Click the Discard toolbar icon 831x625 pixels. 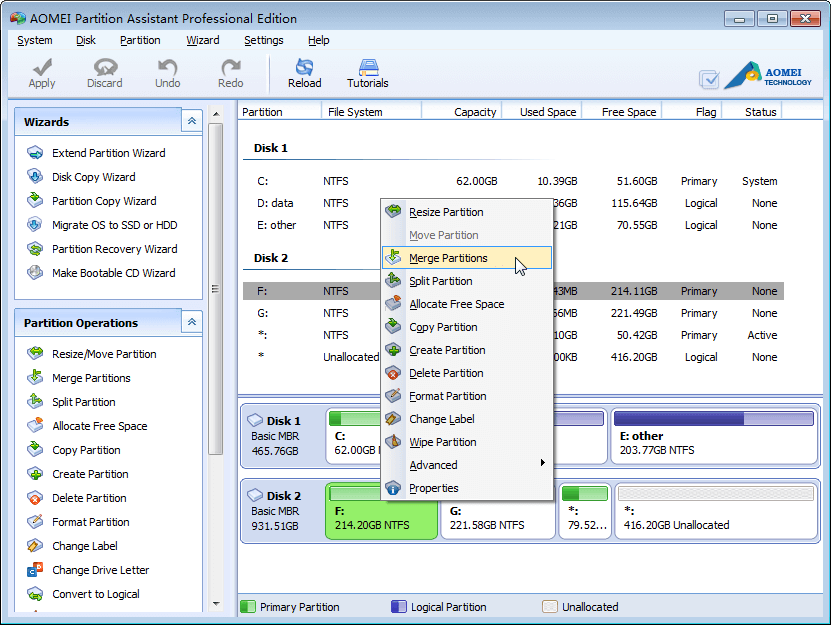coord(104,73)
